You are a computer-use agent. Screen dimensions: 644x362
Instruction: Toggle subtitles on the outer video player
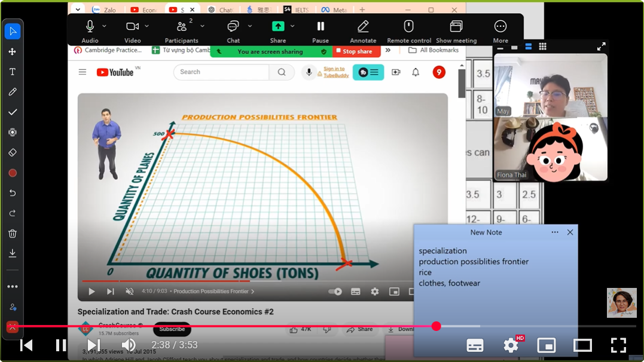pyautogui.click(x=475, y=346)
